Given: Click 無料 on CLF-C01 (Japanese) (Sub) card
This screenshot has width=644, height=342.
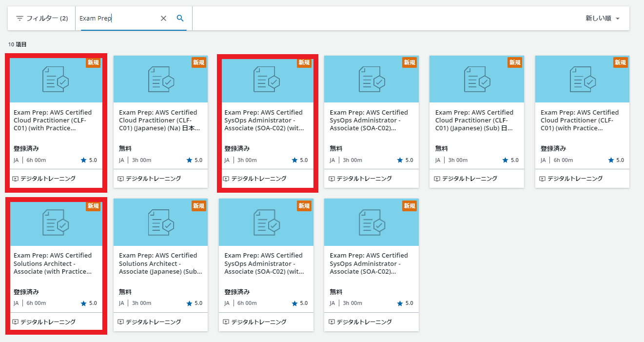Looking at the screenshot, I should [x=441, y=148].
